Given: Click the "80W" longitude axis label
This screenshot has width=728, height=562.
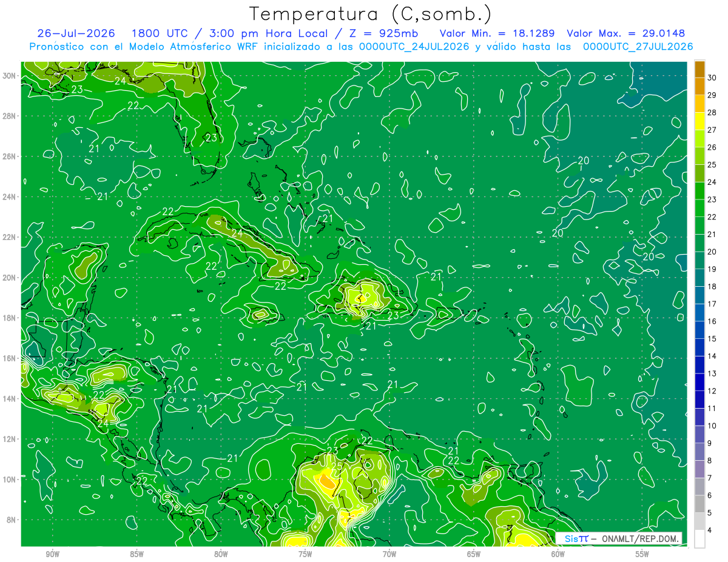Looking at the screenshot, I should [221, 554].
